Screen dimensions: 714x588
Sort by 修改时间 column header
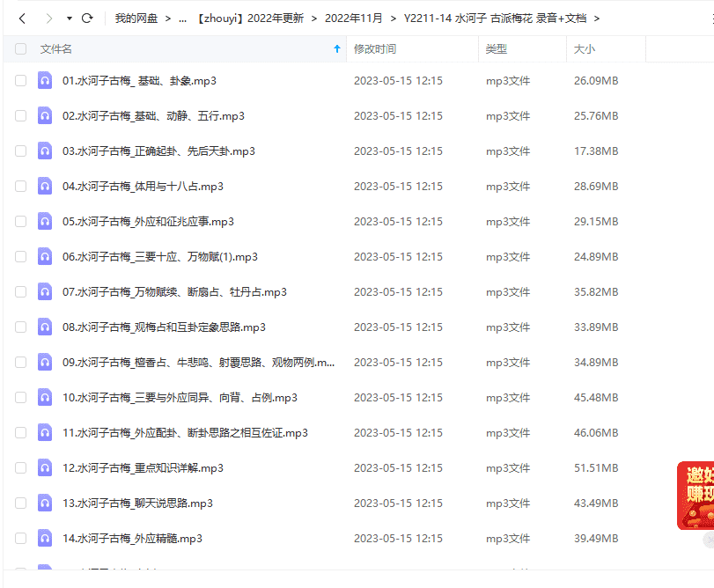[375, 49]
